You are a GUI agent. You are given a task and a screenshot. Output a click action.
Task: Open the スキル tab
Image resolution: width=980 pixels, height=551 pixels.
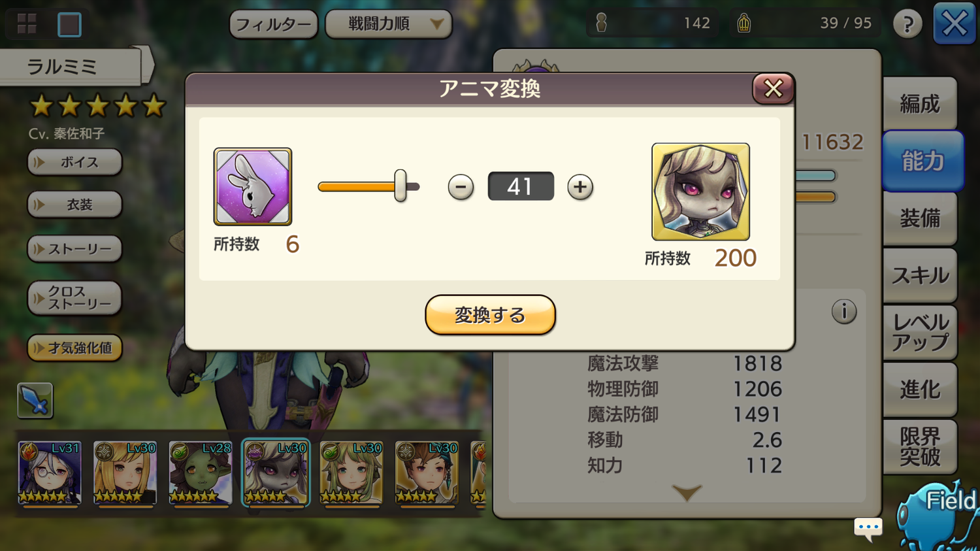click(920, 275)
